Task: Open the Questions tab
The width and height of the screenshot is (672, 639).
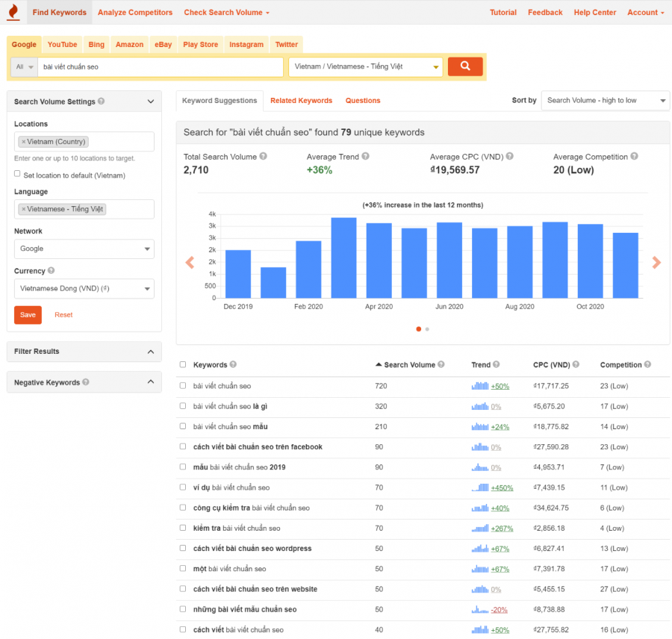Action: [x=363, y=100]
